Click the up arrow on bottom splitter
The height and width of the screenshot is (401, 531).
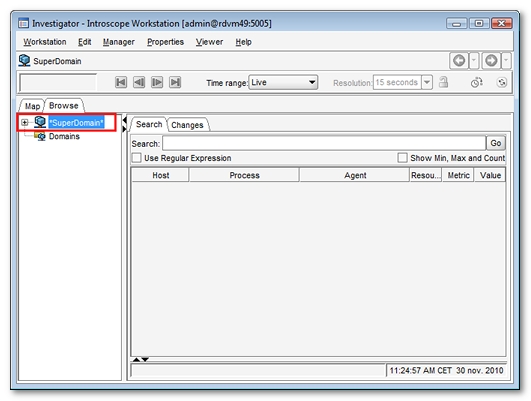click(136, 359)
